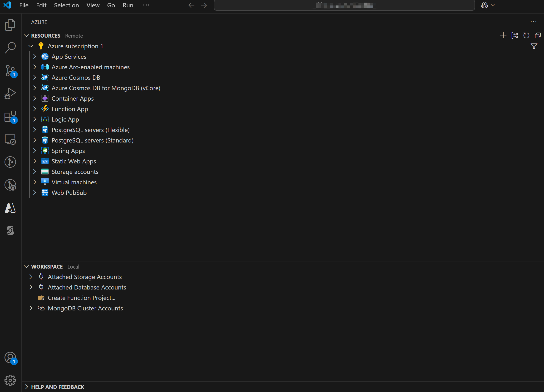Collapse the RESOURCES section
544x392 pixels.
[27, 35]
